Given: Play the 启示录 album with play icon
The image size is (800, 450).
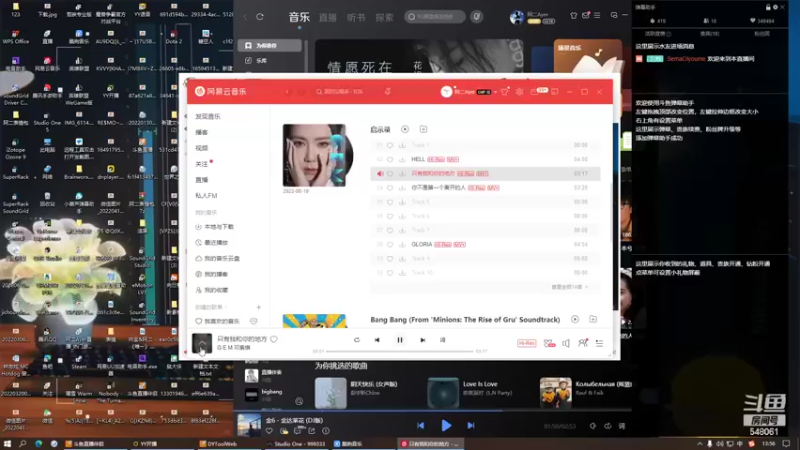Looking at the screenshot, I should (405, 129).
